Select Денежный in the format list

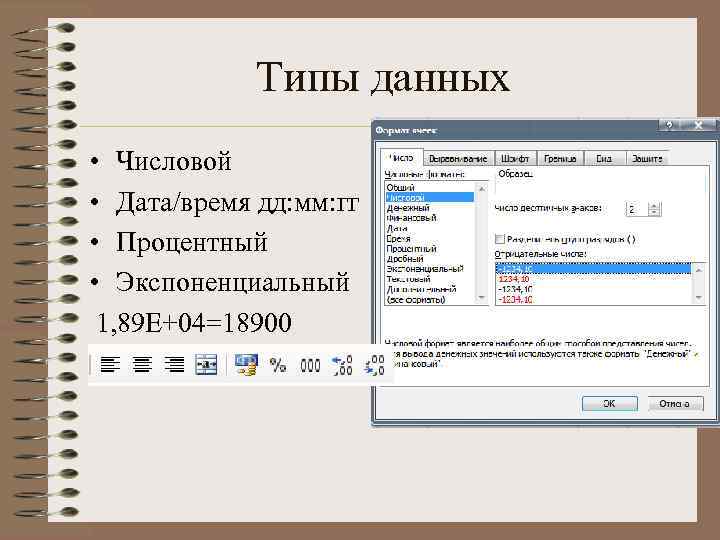coord(430,208)
